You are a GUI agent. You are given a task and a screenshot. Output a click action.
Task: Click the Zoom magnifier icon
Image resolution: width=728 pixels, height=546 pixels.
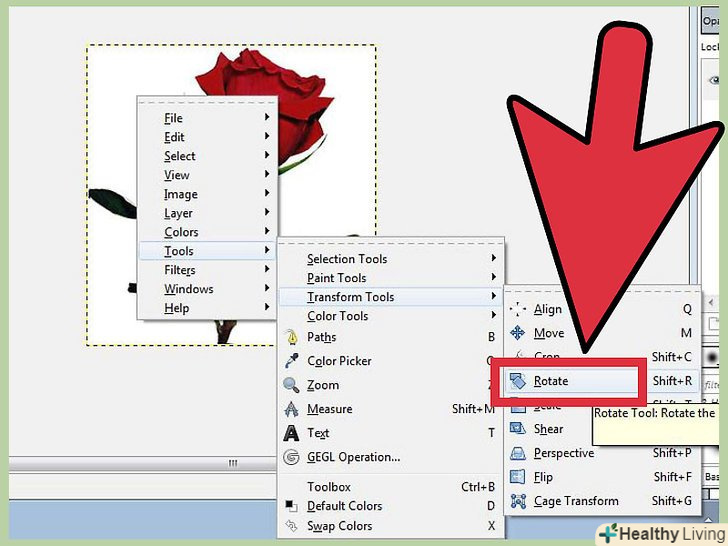[291, 385]
